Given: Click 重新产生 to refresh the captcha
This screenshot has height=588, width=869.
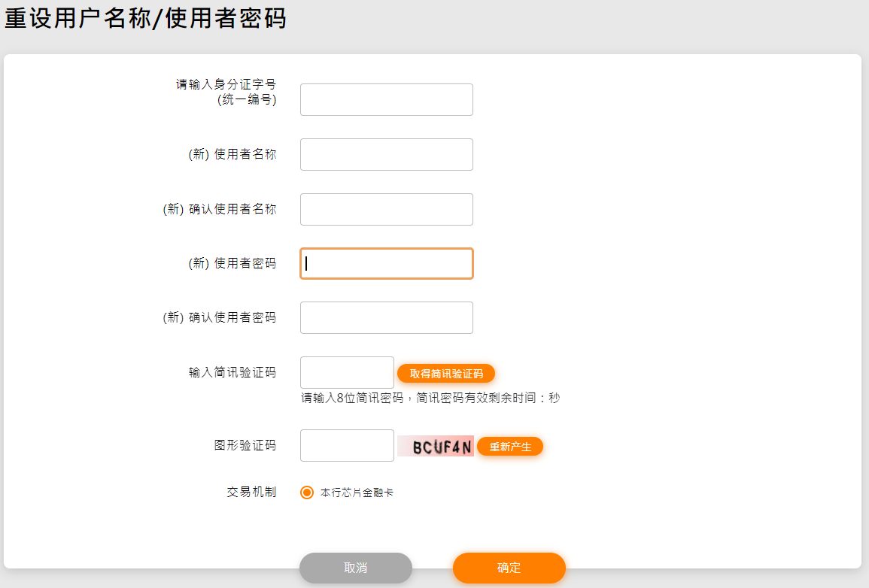Looking at the screenshot, I should point(510,447).
